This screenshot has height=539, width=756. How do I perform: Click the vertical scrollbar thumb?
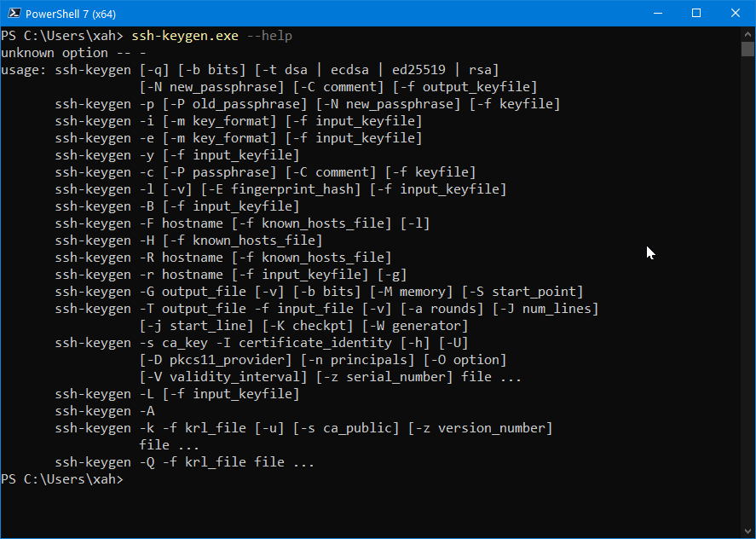(747, 49)
